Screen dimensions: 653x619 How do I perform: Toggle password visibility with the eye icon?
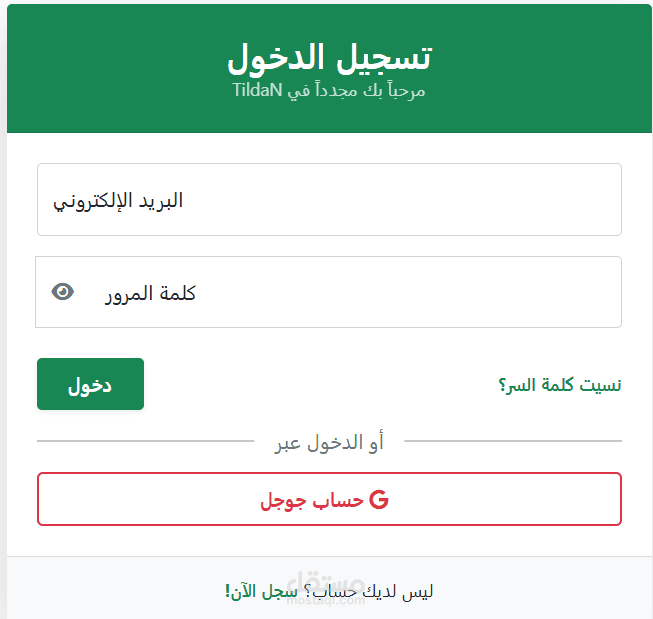pos(63,292)
